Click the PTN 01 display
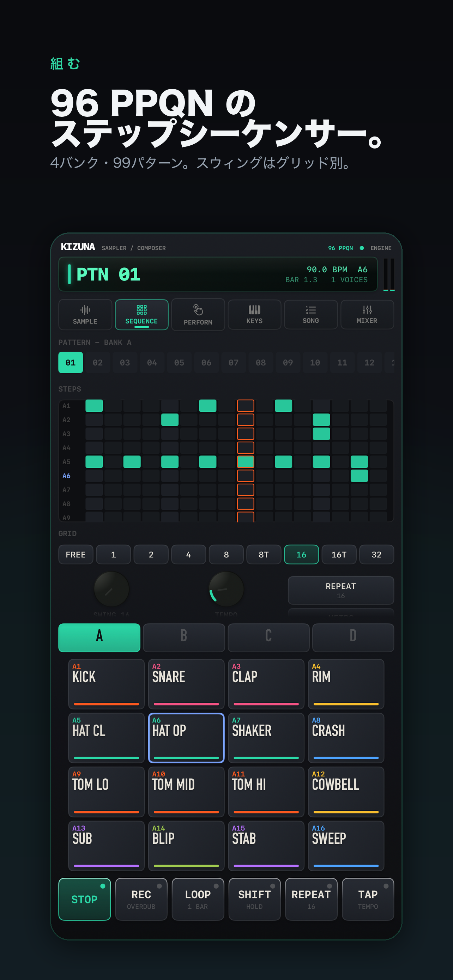Image resolution: width=453 pixels, height=980 pixels. (218, 274)
